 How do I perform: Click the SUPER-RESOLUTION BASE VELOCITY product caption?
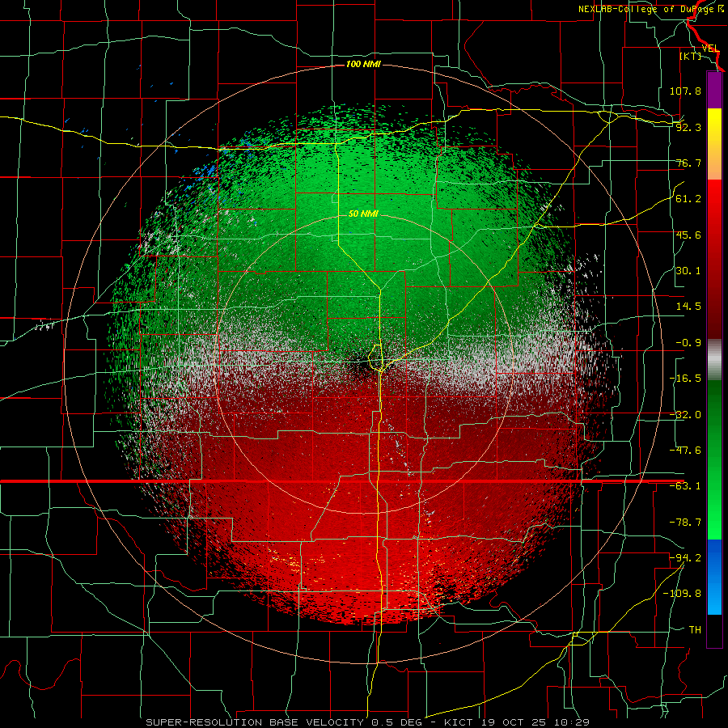click(256, 722)
